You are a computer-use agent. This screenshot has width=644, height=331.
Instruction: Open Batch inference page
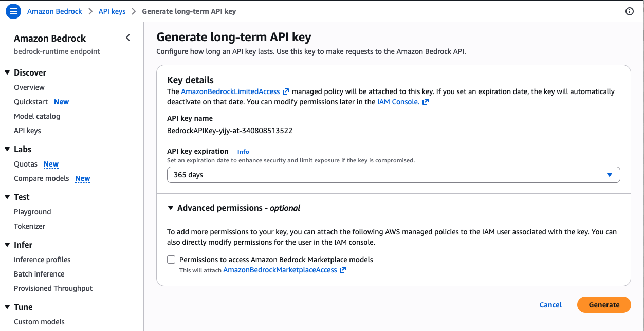coord(39,274)
